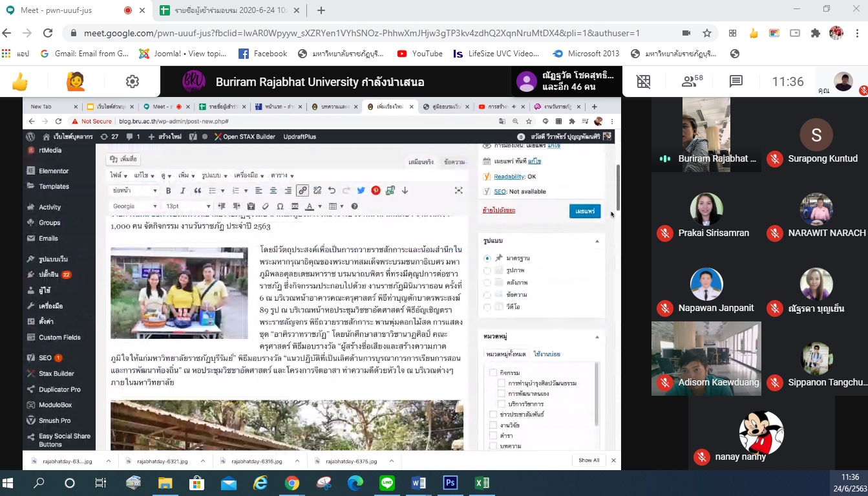Select the คลังภาพ post format radio
Viewport: 868px width, 496px height.
tap(487, 283)
